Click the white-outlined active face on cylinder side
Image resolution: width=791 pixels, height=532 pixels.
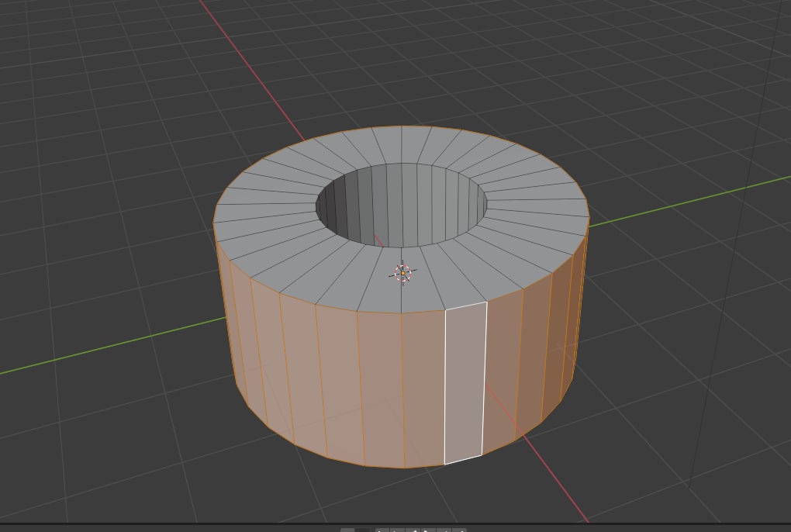(x=465, y=383)
